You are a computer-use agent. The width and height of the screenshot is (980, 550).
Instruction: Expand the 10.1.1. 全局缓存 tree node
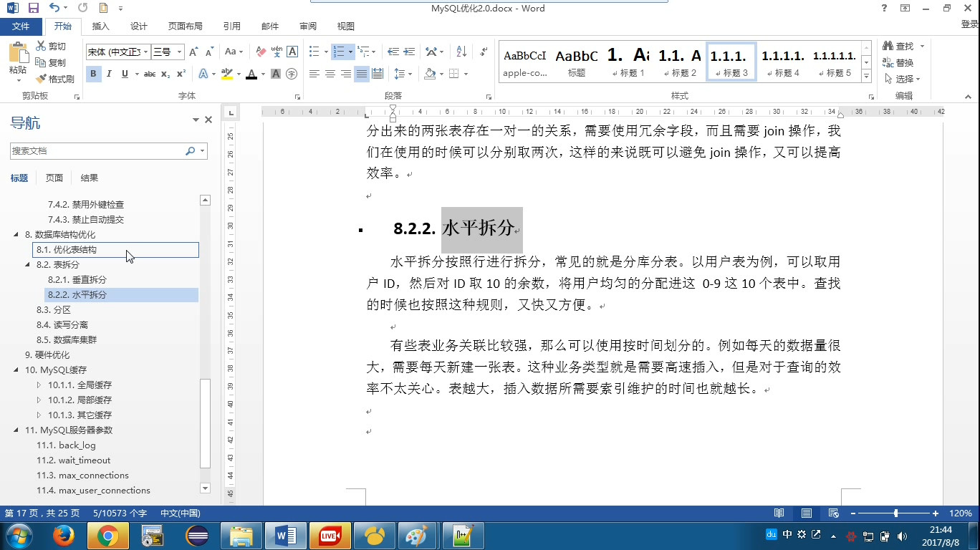click(x=39, y=385)
